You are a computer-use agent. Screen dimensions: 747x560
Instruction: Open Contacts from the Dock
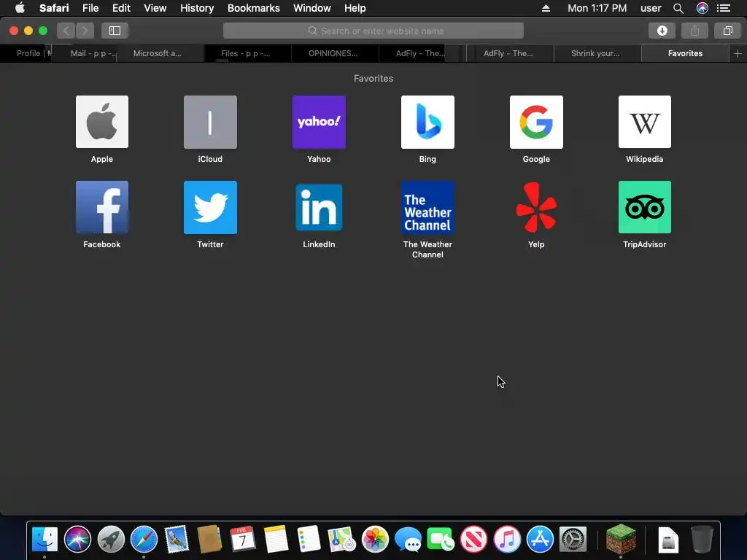[209, 539]
